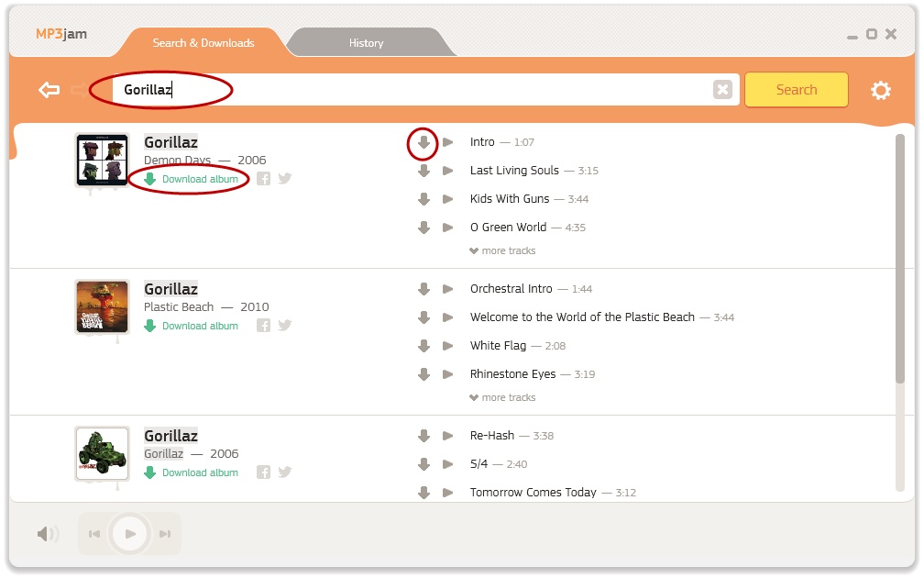The image size is (924, 578).
Task: Play the Last Living Souls track
Action: (x=448, y=171)
